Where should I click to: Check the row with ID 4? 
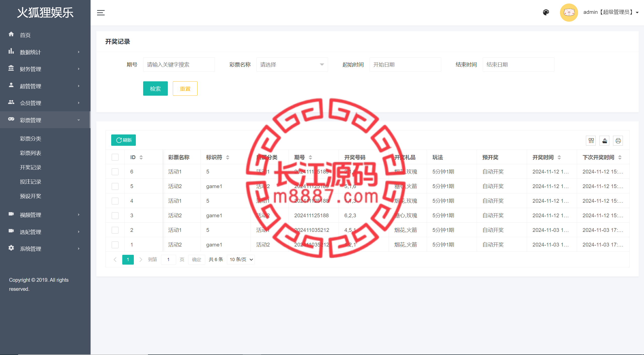[115, 201]
